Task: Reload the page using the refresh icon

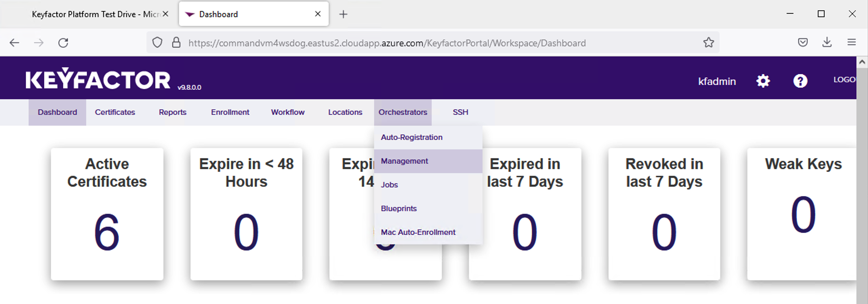Action: click(63, 43)
